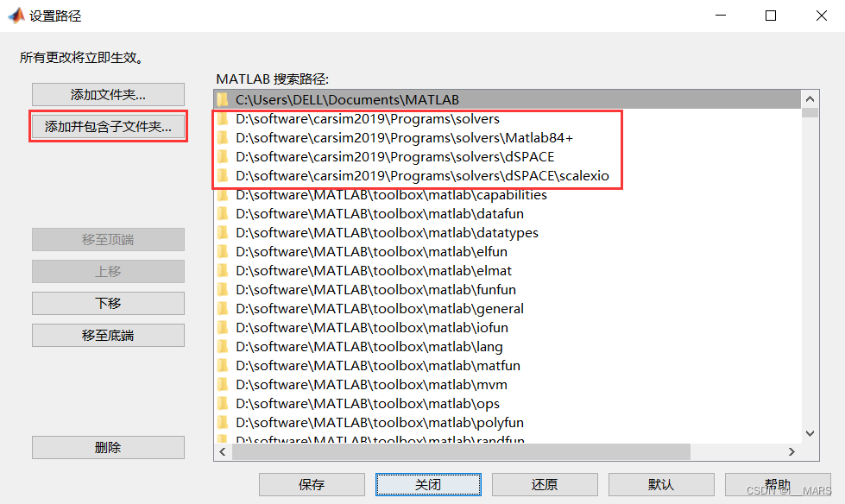Select the toolbox\matlab\datafun path row
845x504 pixels.
pos(508,213)
